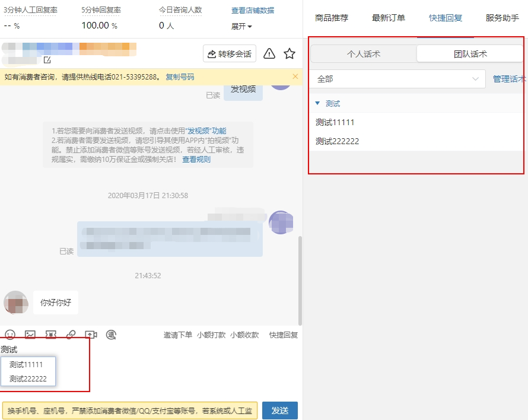Click the coupon icon in chat toolbar
This screenshot has width=528, height=420.
(x=50, y=335)
